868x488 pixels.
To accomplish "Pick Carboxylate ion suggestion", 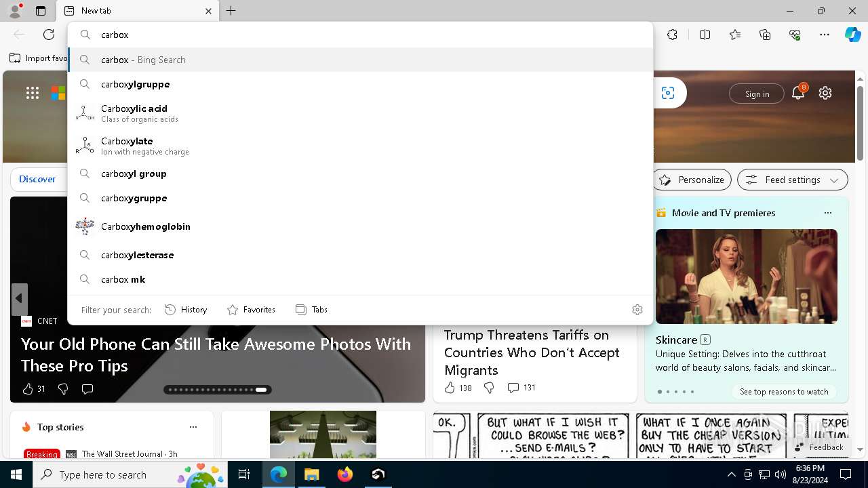I will (360, 146).
